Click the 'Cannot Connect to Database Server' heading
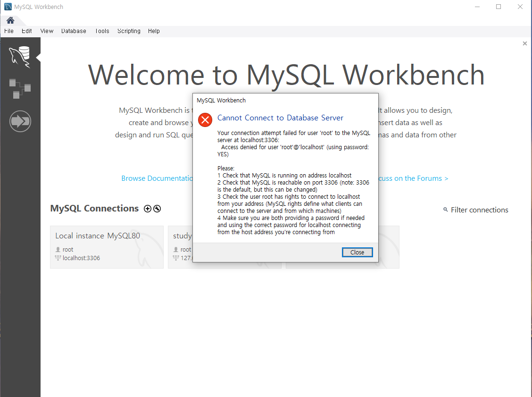The height and width of the screenshot is (397, 532). coord(280,118)
